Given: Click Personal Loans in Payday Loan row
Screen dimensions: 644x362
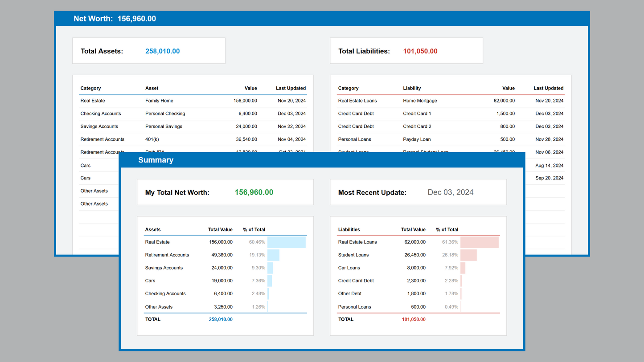Looking at the screenshot, I should 355,139.
